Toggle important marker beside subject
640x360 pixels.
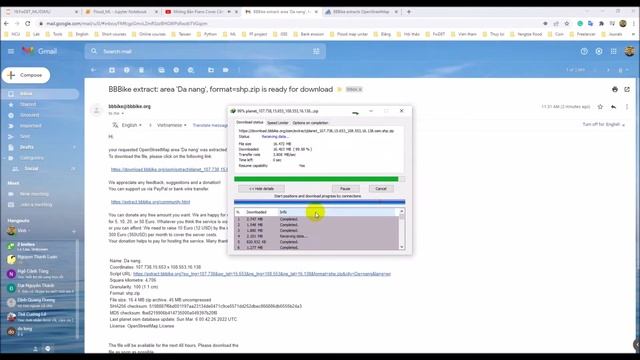point(339,89)
